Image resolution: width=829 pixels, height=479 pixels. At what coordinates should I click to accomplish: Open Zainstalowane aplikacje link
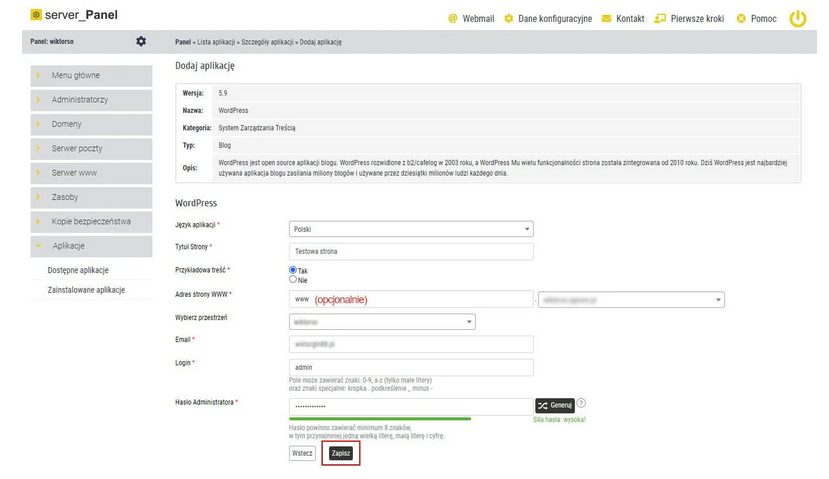[86, 290]
